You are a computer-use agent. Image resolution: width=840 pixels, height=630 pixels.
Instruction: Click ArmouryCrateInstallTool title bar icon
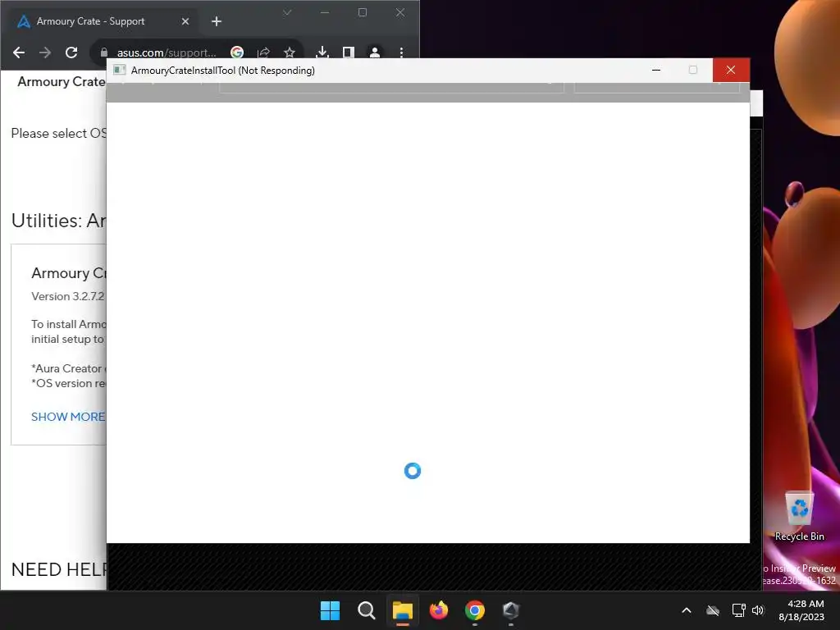pyautogui.click(x=120, y=71)
